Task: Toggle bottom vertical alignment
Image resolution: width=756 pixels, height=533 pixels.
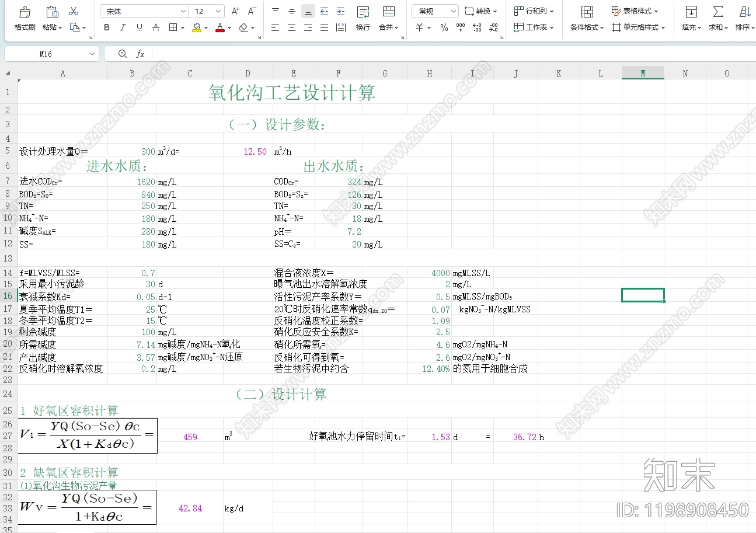Action: [308, 11]
